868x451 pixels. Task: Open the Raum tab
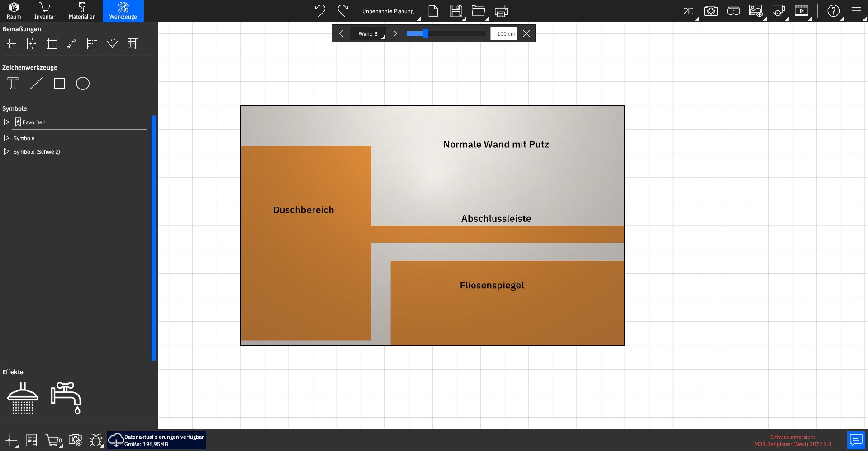[14, 11]
